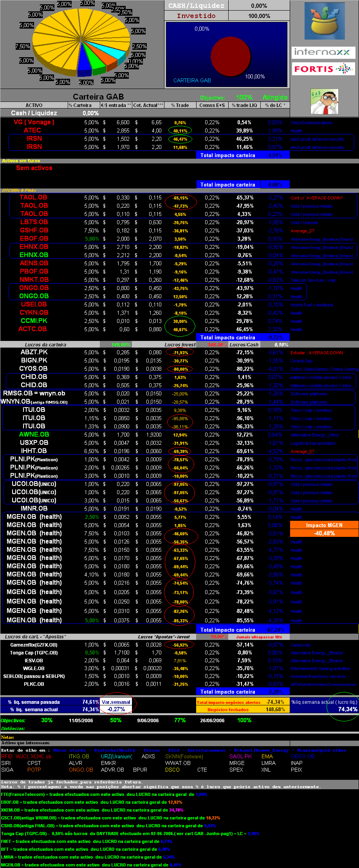Select the LBTS.OB ticker
The image size is (359, 868).
pos(34,222)
